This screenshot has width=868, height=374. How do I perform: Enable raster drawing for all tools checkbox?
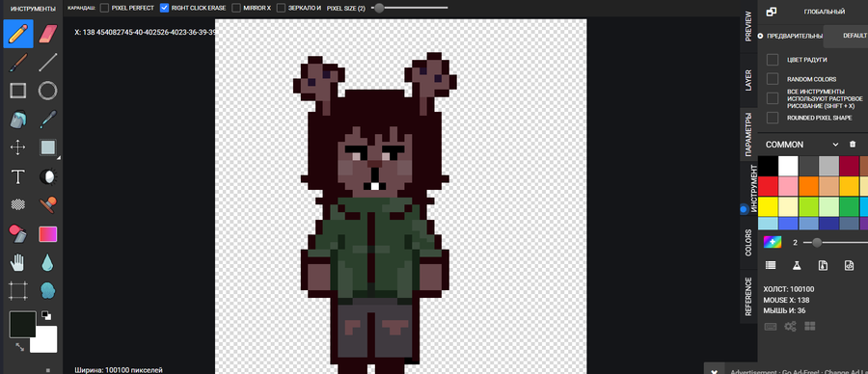point(773,98)
